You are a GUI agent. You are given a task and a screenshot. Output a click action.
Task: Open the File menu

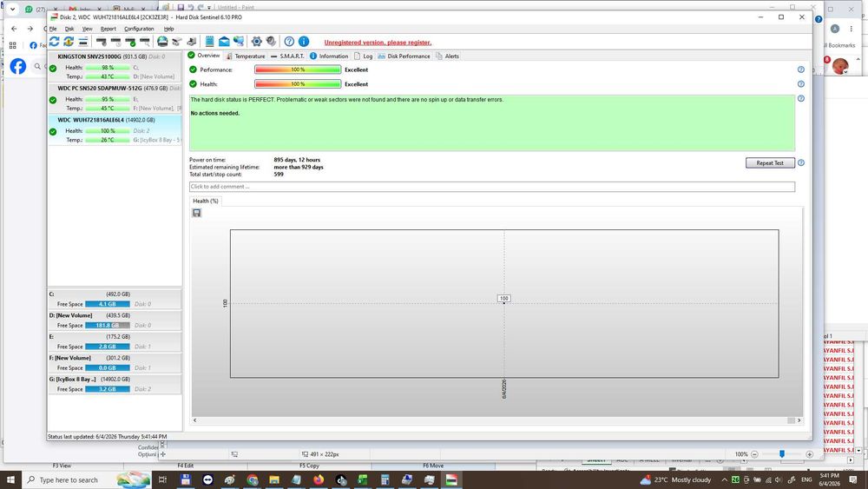point(53,29)
